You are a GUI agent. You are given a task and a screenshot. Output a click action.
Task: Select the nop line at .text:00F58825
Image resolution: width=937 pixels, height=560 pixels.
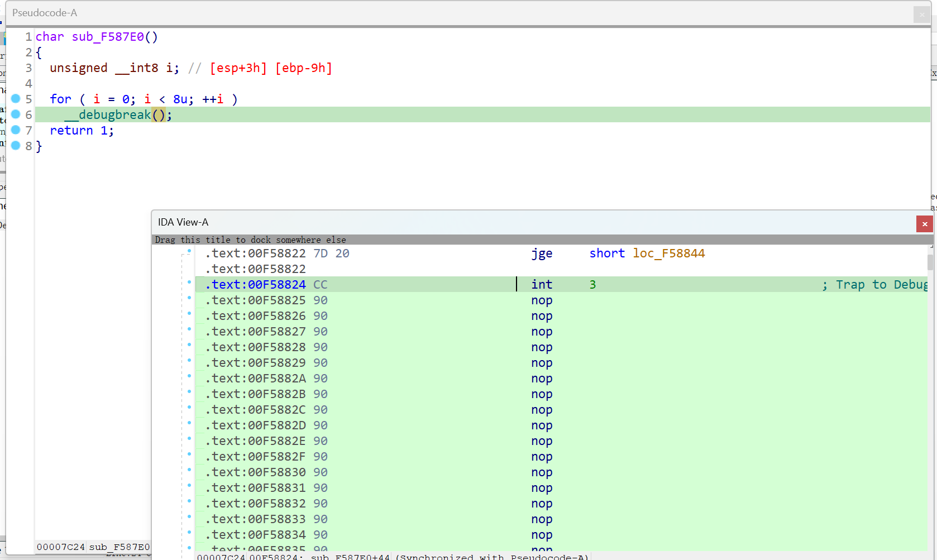pos(561,300)
